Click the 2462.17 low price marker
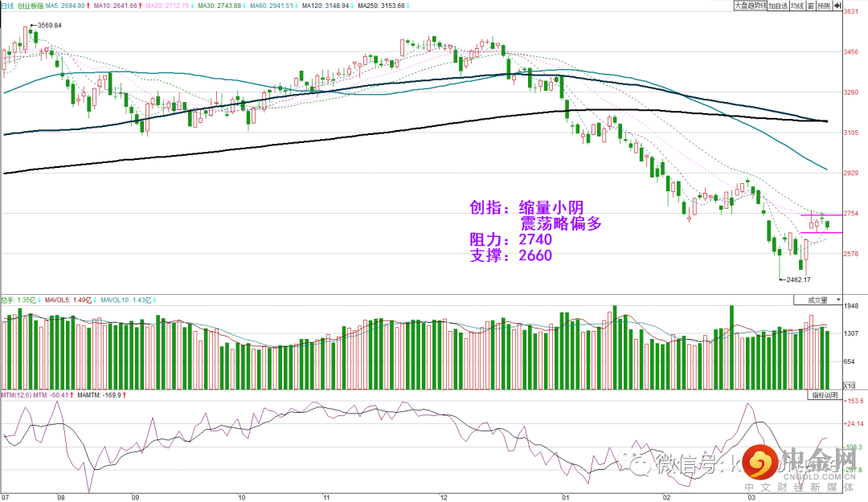 [x=798, y=280]
